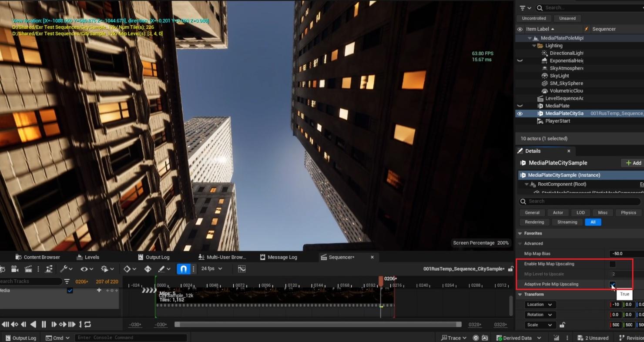Image resolution: width=644 pixels, height=342 pixels.
Task: Click the keyframe diamond icon in Sequencer toolbar
Action: [127, 268]
